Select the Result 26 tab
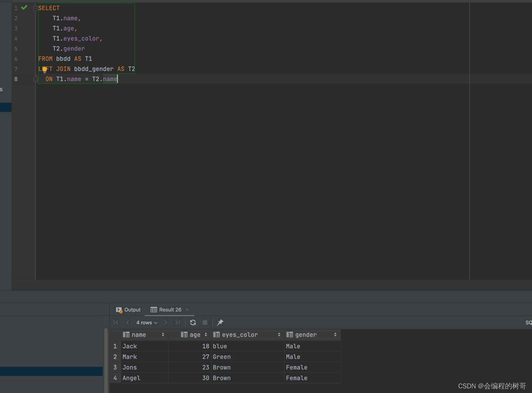This screenshot has height=393, width=532. click(166, 310)
